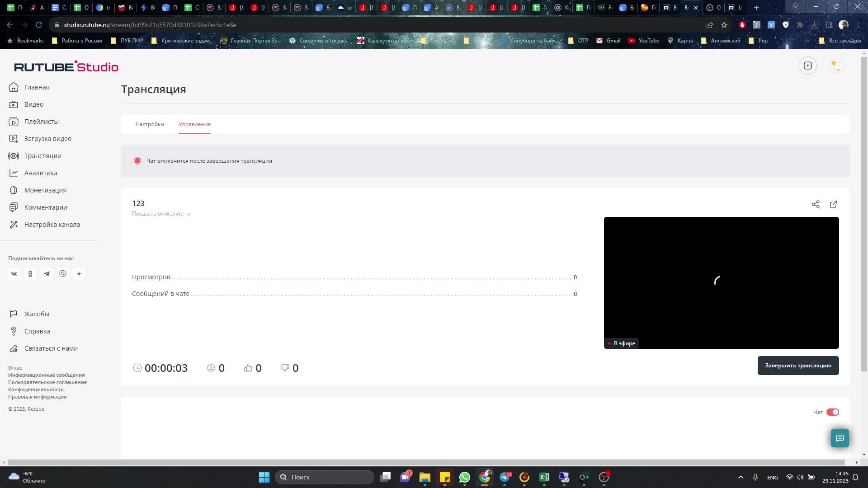Toggle the Чат switch off
The width and height of the screenshot is (868, 488).
point(832,412)
